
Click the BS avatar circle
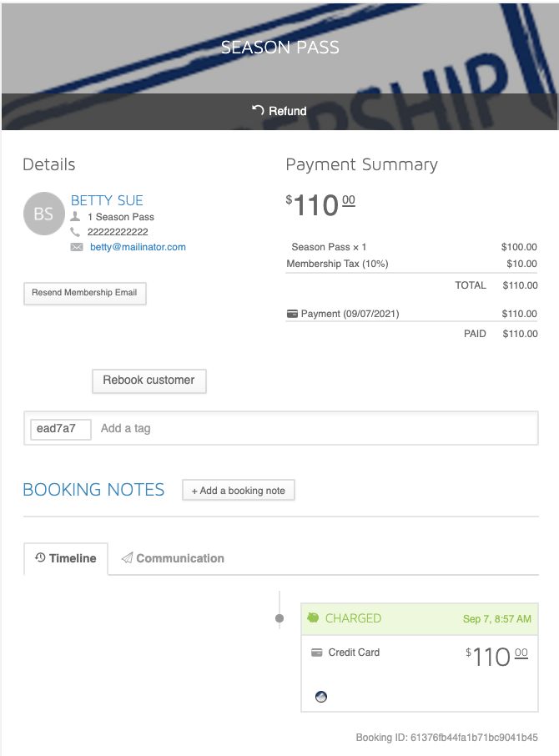click(x=44, y=214)
